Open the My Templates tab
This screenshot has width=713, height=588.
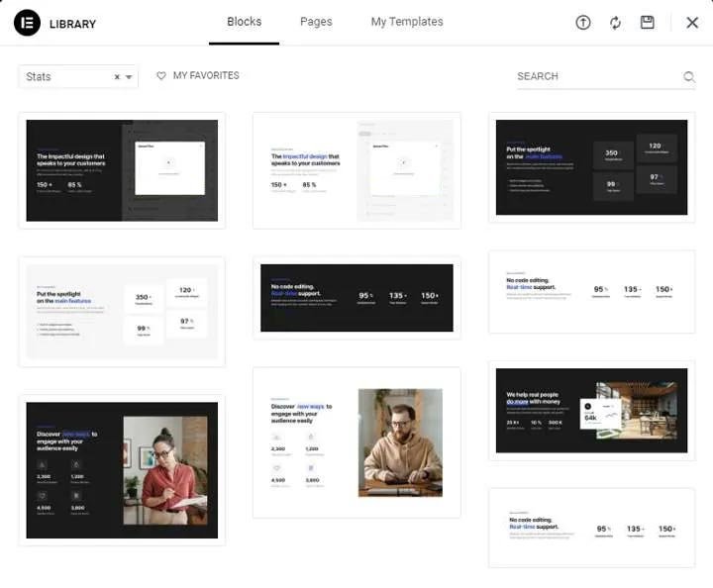407,22
